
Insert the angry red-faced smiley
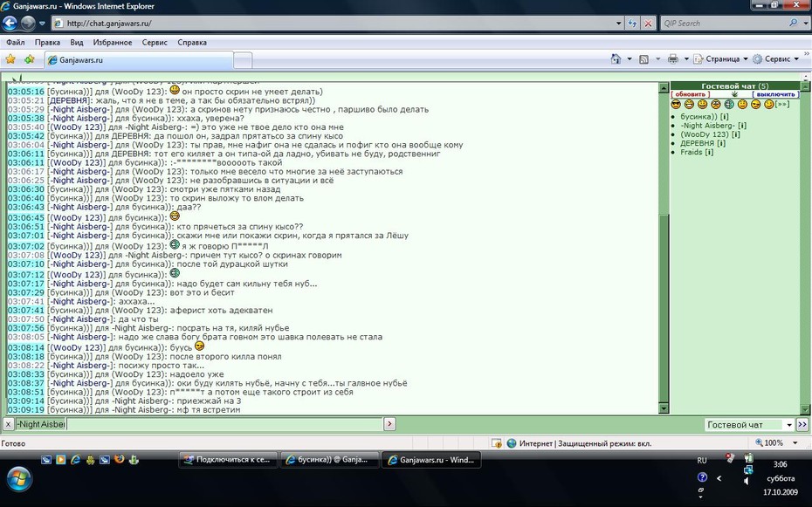(716, 105)
